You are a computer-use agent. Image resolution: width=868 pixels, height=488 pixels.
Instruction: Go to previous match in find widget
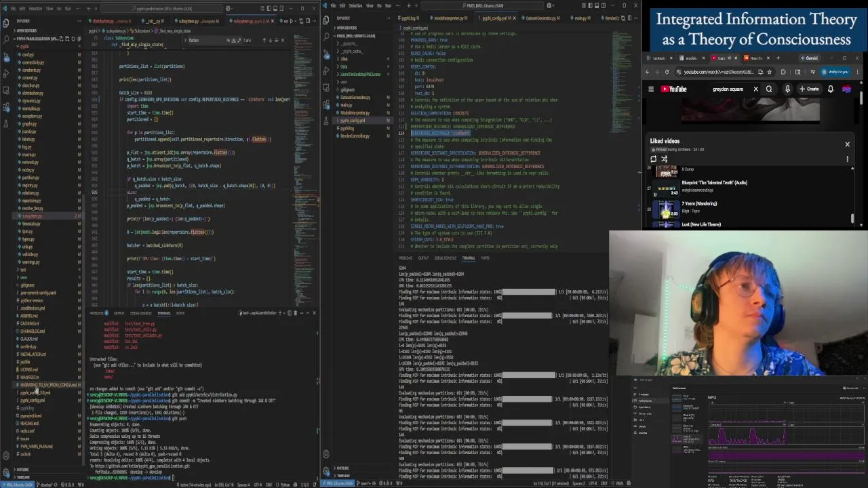[x=264, y=40]
